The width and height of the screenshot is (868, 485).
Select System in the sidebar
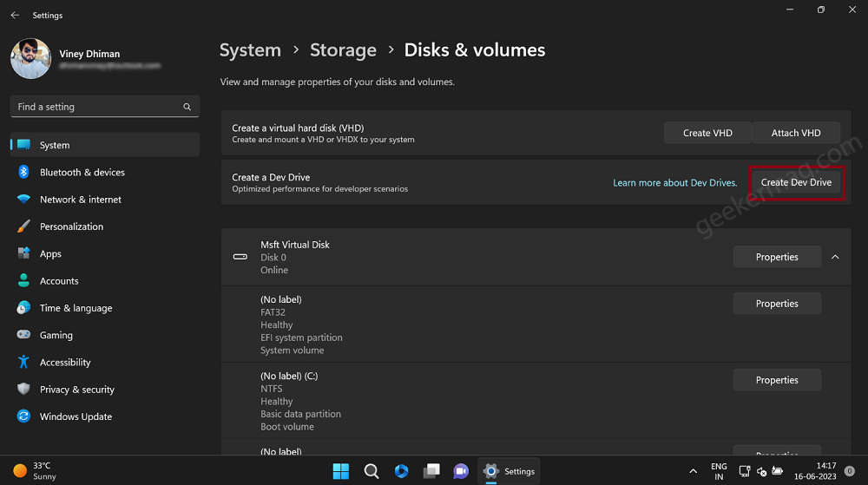point(105,145)
